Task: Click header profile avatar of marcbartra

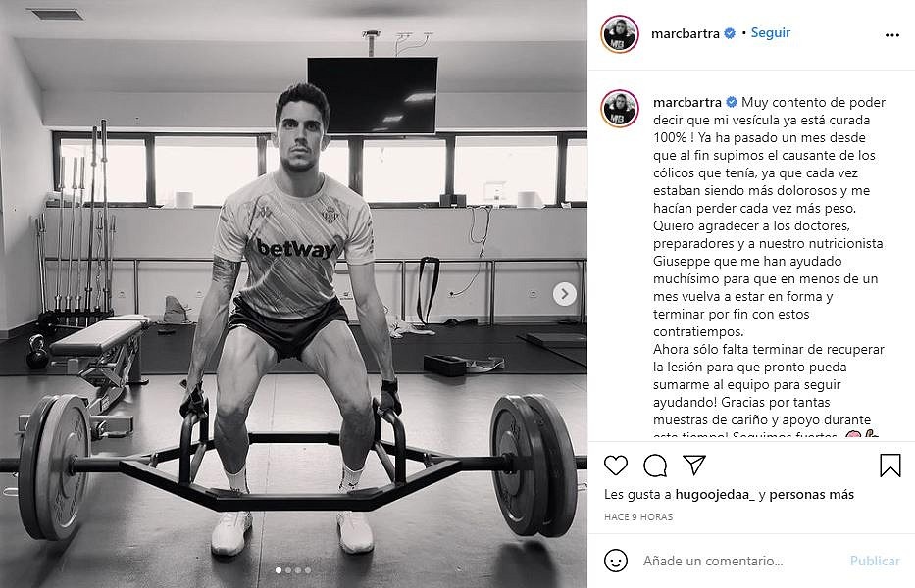Action: tap(620, 34)
